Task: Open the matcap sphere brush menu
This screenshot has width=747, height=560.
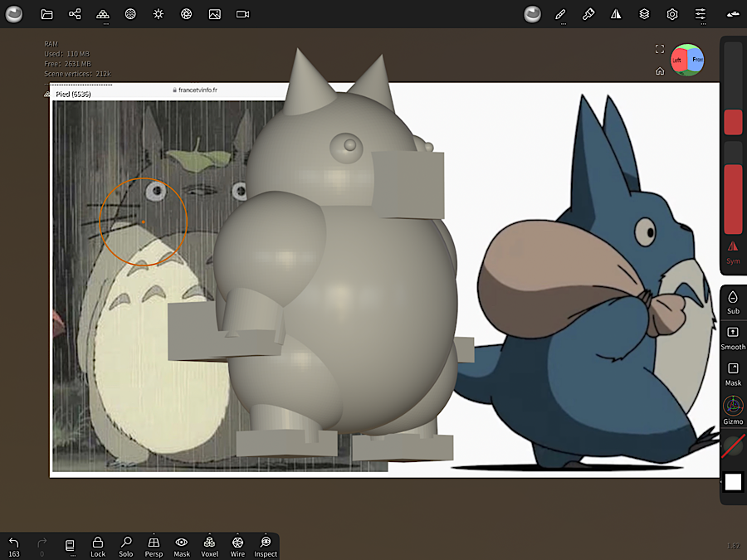Action: click(x=532, y=14)
